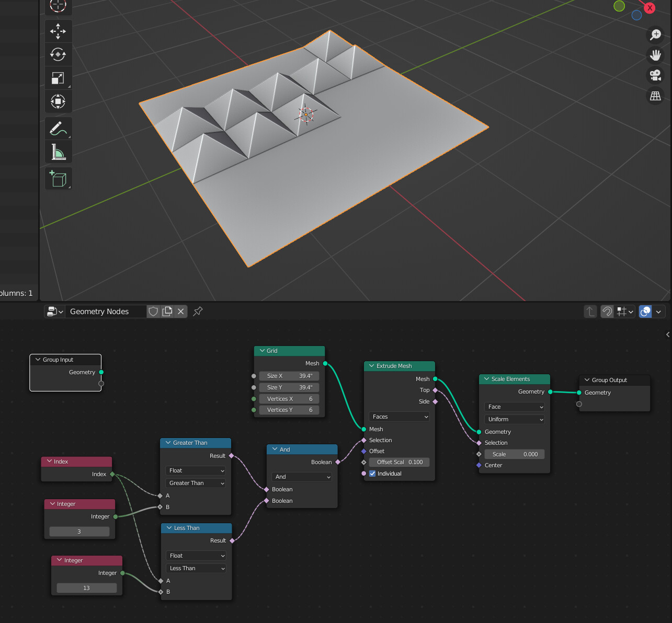Click the camera view icon in the viewport
The image size is (672, 623).
655,75
